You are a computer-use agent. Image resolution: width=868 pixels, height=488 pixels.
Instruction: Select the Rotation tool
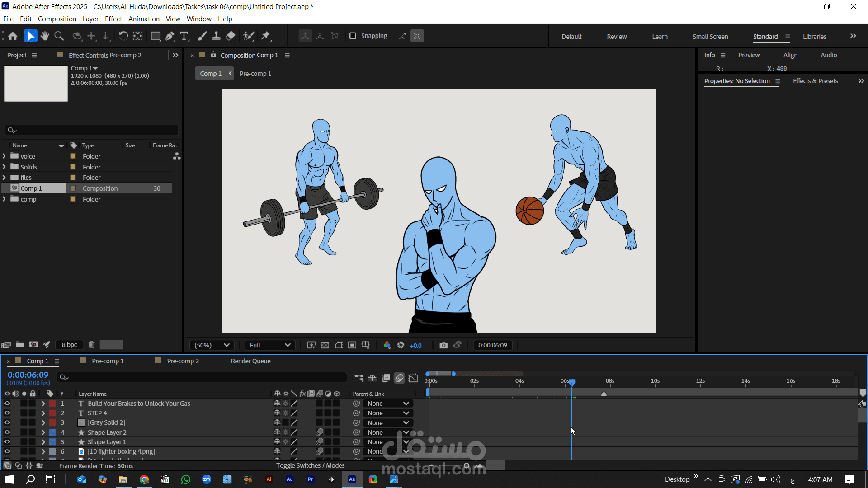coord(123,36)
